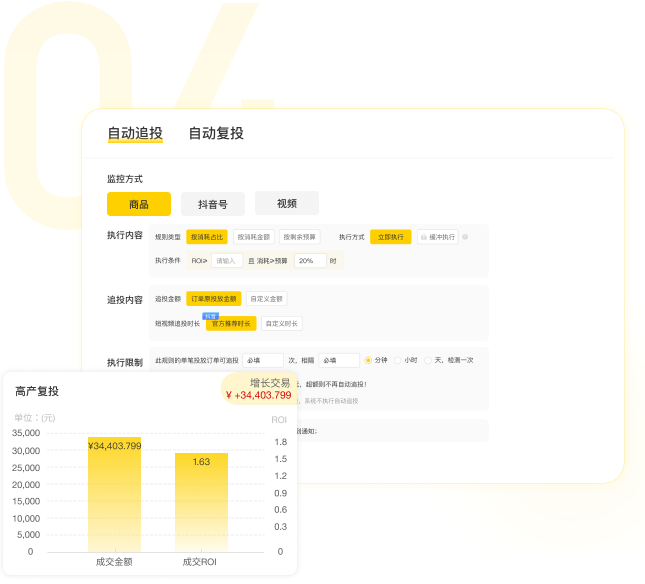Click the help icon beside 缓冲执行
This screenshot has width=645, height=584.
(x=465, y=237)
